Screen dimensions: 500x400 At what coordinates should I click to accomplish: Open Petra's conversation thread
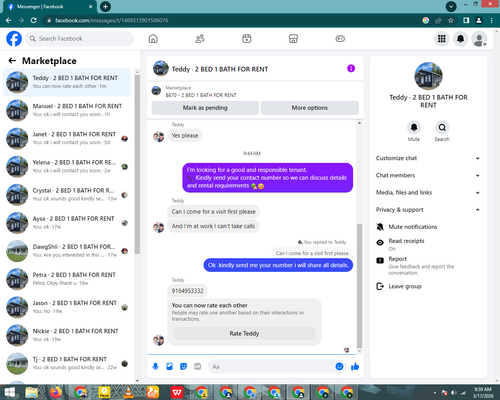[67, 279]
